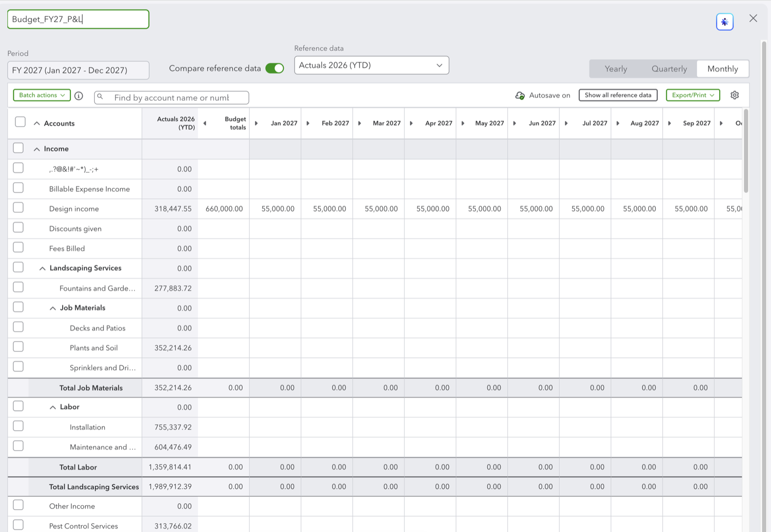Switch to Yearly view
Screen dimensions: 771x532
coord(616,69)
